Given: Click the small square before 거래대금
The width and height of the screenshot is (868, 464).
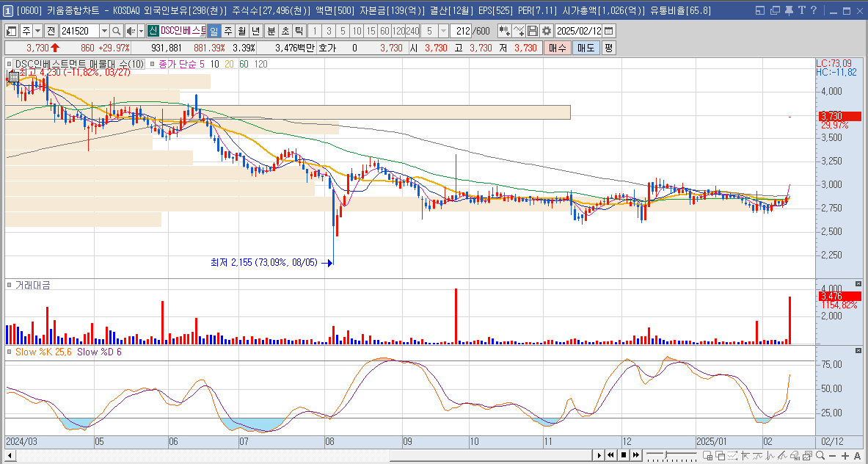Looking at the screenshot, I should [10, 285].
